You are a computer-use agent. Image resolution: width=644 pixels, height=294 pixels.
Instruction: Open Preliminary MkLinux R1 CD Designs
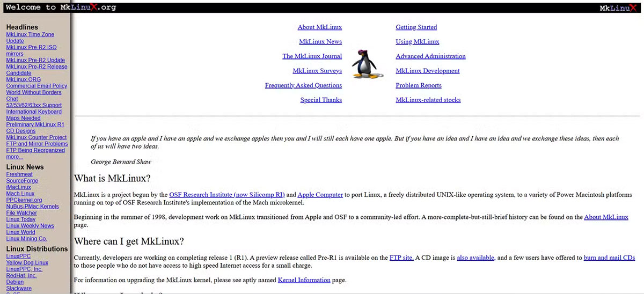coord(35,128)
